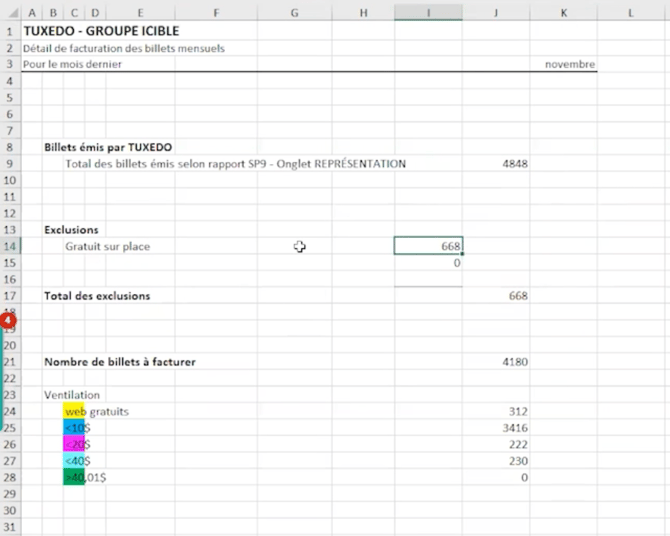Click column L header
The width and height of the screenshot is (670, 536).
631,13
